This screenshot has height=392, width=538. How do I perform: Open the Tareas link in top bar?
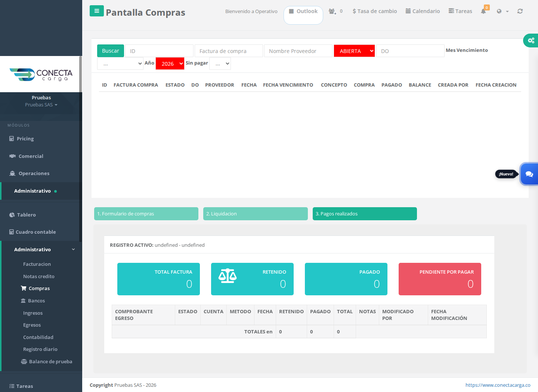[x=460, y=11]
